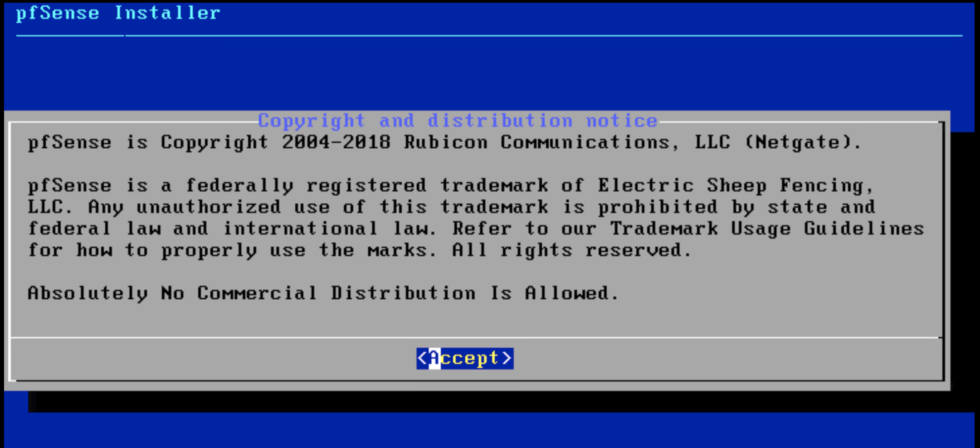Click the pfSense Installer title
Screen dimensions: 980x448
click(x=118, y=13)
